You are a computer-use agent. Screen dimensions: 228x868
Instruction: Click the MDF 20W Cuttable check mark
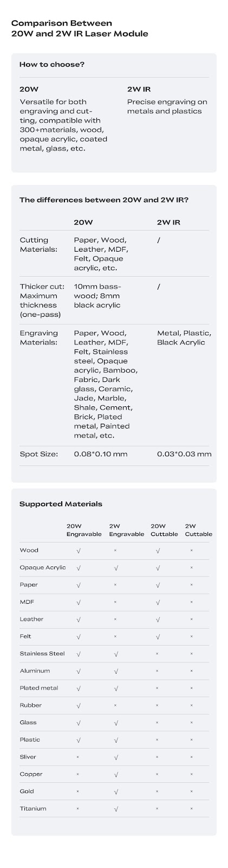(x=158, y=602)
